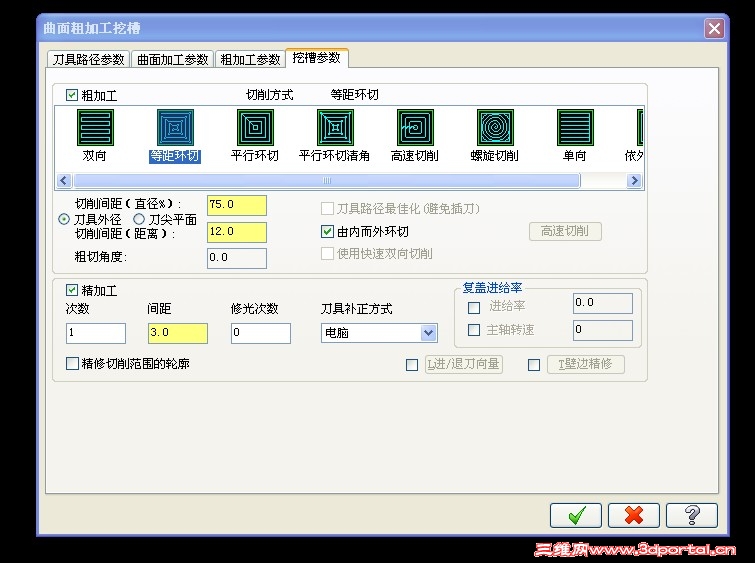Select the 双向 zigzag cutting method icon
The image size is (755, 563).
click(95, 128)
